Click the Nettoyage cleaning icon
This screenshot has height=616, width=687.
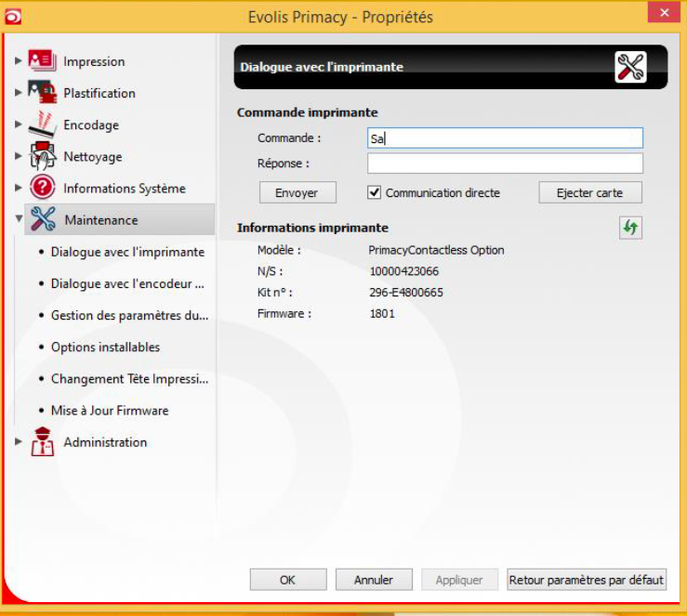(x=43, y=156)
